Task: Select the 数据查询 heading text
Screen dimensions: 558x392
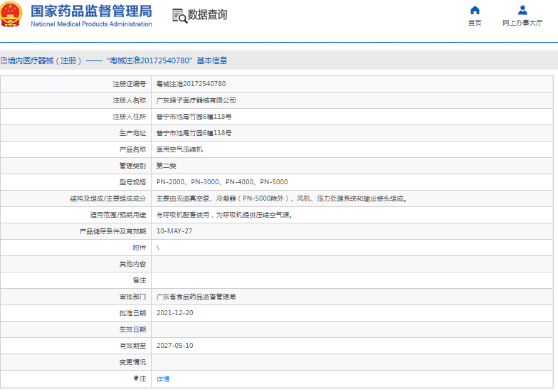Action: (x=207, y=15)
